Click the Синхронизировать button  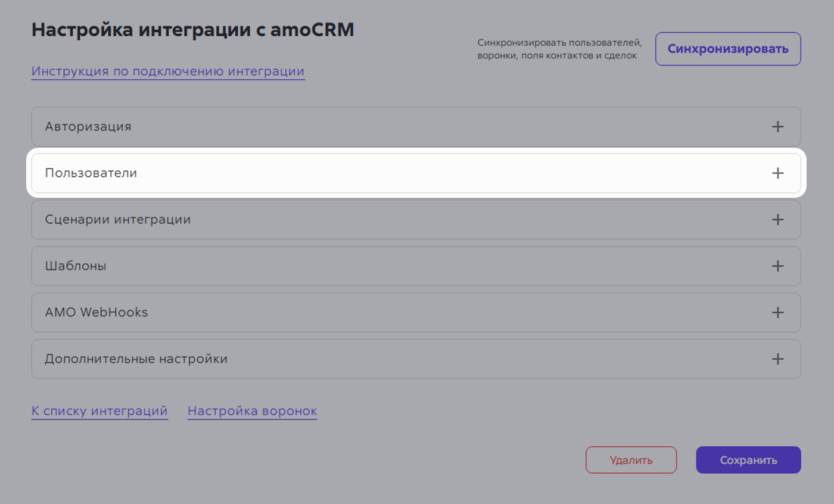pyautogui.click(x=728, y=49)
